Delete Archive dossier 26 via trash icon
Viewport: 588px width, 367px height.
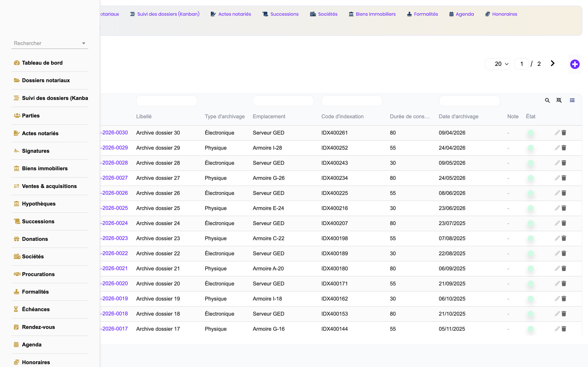pyautogui.click(x=564, y=193)
